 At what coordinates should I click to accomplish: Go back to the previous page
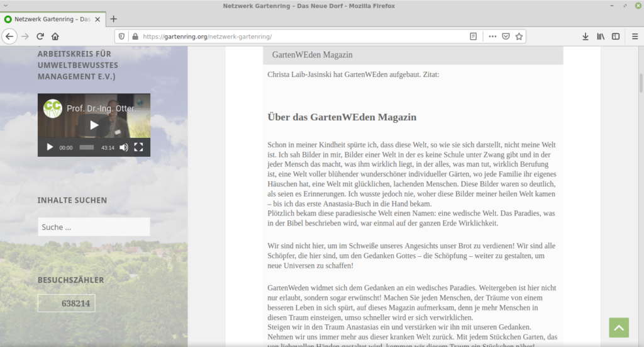coord(9,37)
